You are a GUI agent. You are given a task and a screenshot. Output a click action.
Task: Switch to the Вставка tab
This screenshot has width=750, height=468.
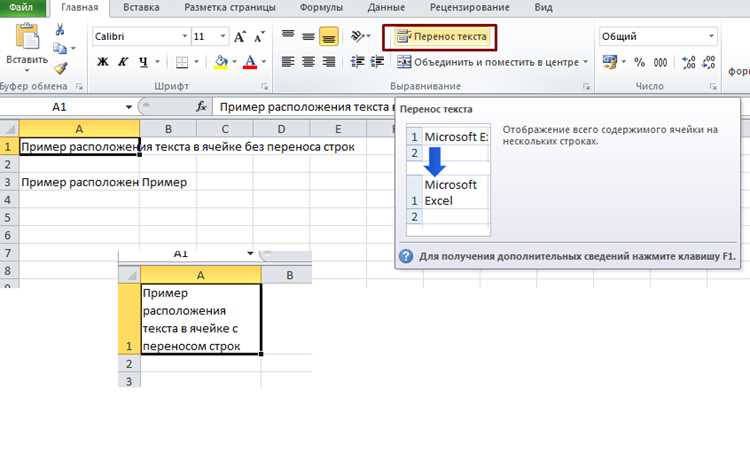(141, 8)
